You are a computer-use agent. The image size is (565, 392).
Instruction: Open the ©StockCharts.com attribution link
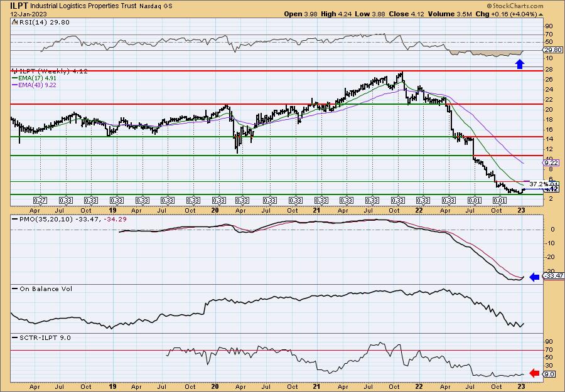(515, 6)
